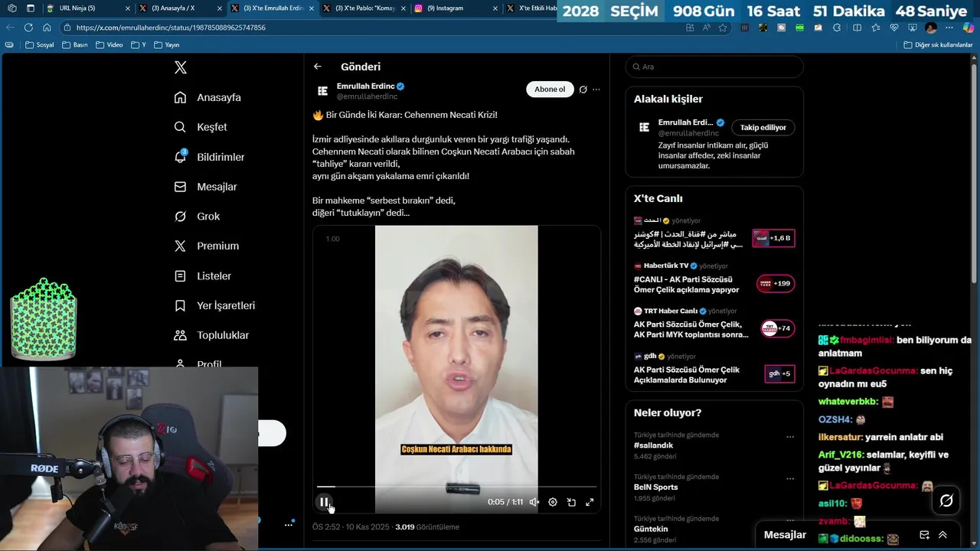Open Basın bookmarks folder
This screenshot has width=980, height=551.
(x=75, y=45)
